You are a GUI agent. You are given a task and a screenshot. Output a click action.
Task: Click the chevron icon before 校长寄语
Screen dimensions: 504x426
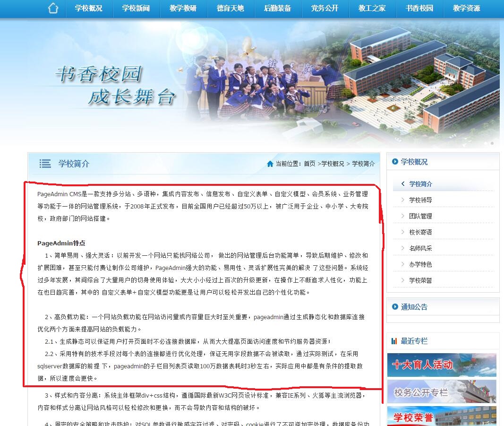pos(403,232)
